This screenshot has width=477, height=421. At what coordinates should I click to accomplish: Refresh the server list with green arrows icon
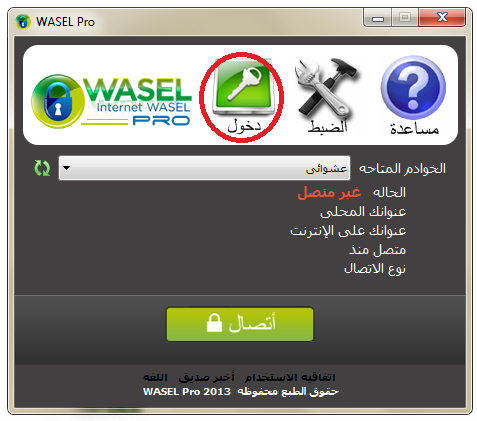(x=42, y=168)
